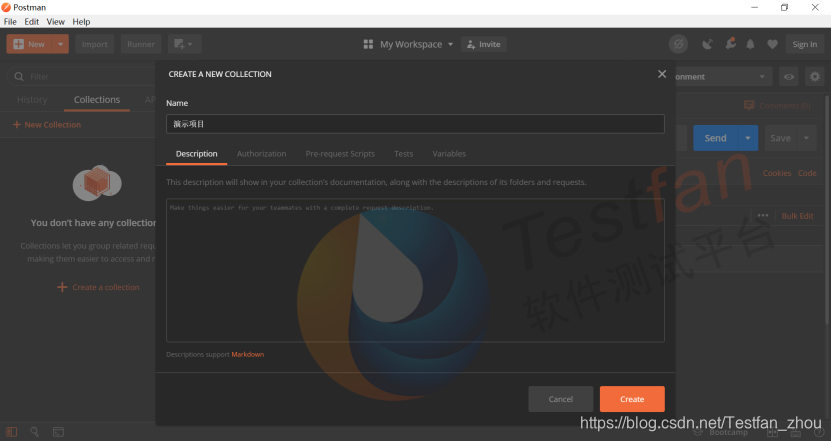Open the Pre-request Scripts tab
Image resolution: width=831 pixels, height=442 pixels.
(x=340, y=154)
